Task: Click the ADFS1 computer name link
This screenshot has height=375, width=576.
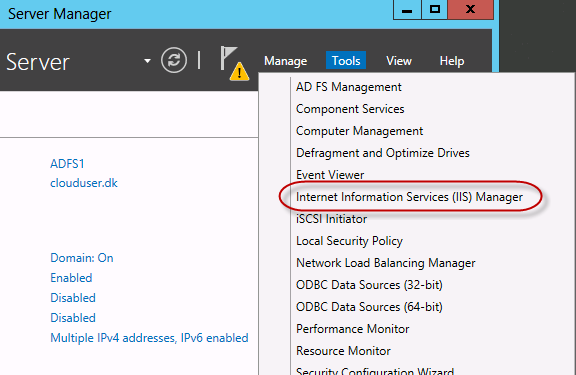Action: tap(67, 164)
